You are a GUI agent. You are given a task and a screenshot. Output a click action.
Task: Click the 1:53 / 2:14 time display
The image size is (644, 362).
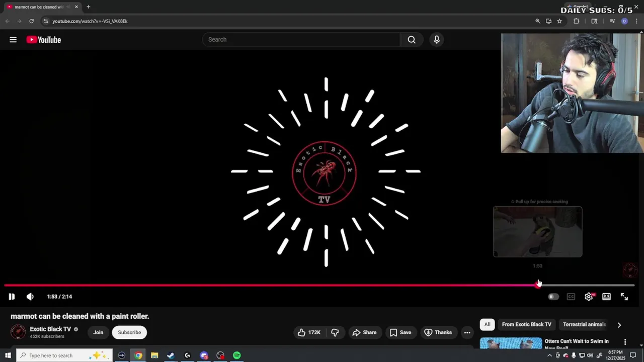coord(59,297)
